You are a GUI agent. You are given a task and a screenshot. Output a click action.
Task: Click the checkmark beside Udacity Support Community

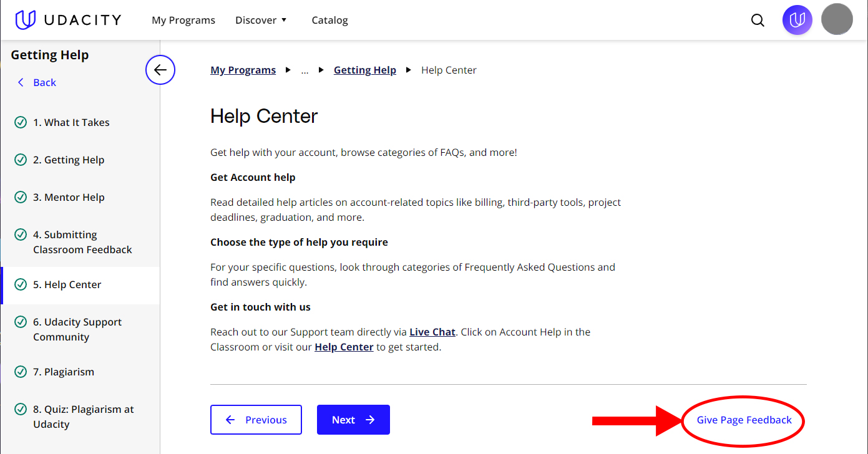(21, 322)
